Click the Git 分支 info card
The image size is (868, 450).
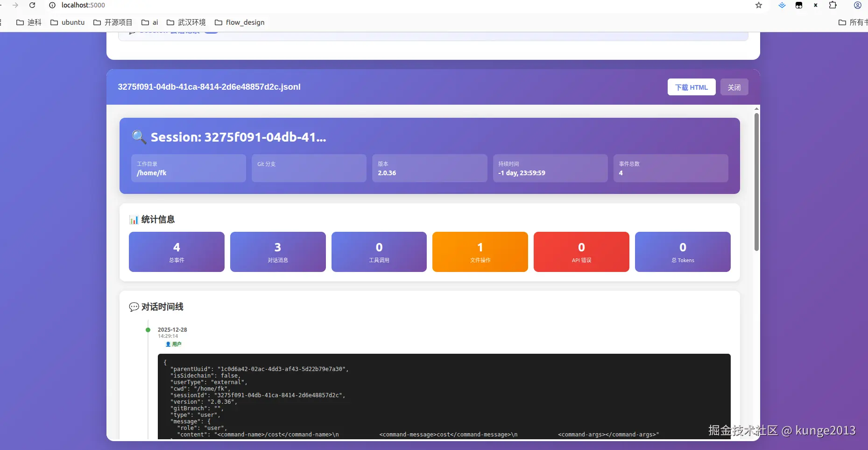click(309, 168)
